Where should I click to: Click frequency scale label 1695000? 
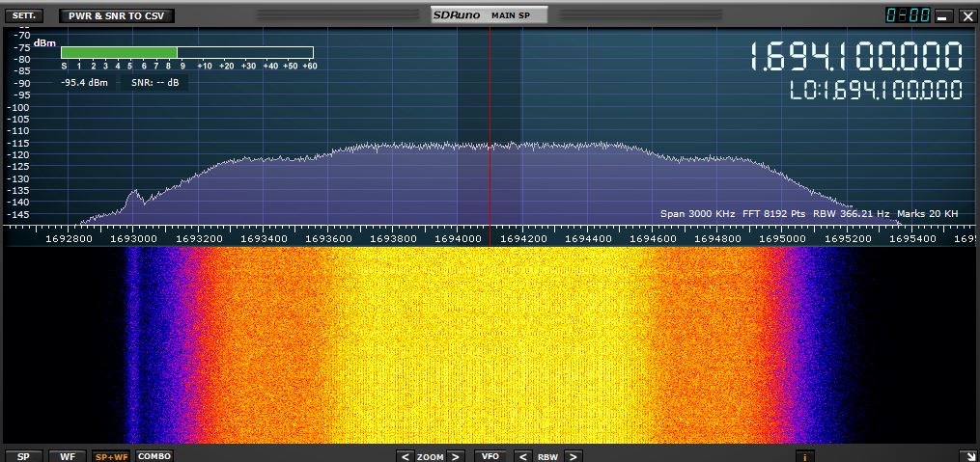[782, 238]
